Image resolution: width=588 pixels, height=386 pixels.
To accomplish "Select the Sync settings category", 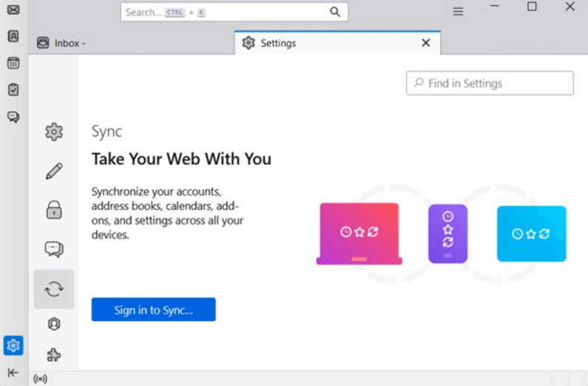I will click(x=54, y=289).
